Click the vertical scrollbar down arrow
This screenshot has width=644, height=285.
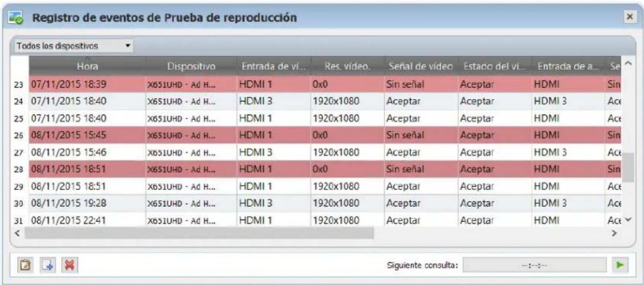627,220
